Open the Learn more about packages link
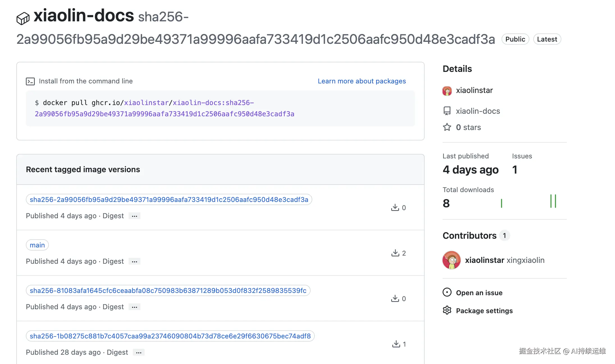 (362, 81)
